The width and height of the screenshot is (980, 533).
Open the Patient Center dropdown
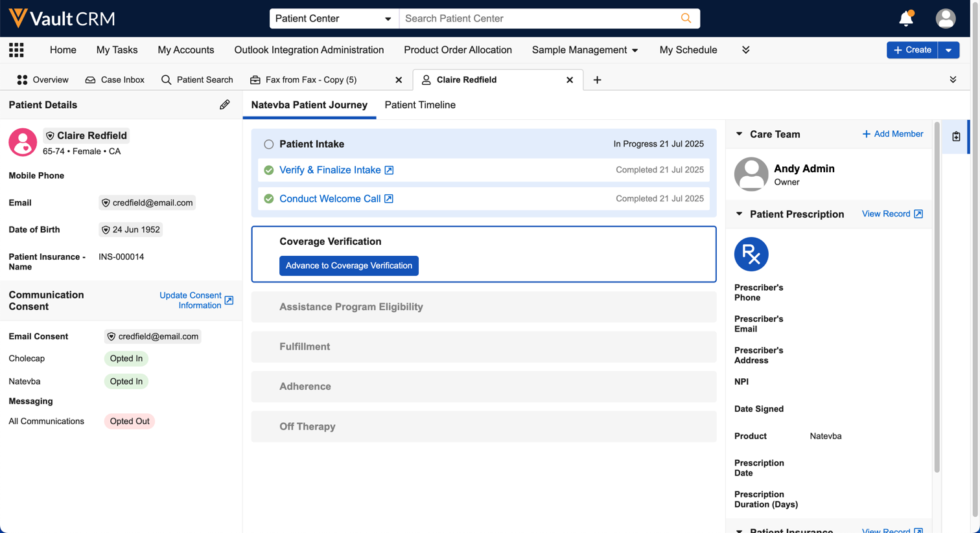[334, 19]
